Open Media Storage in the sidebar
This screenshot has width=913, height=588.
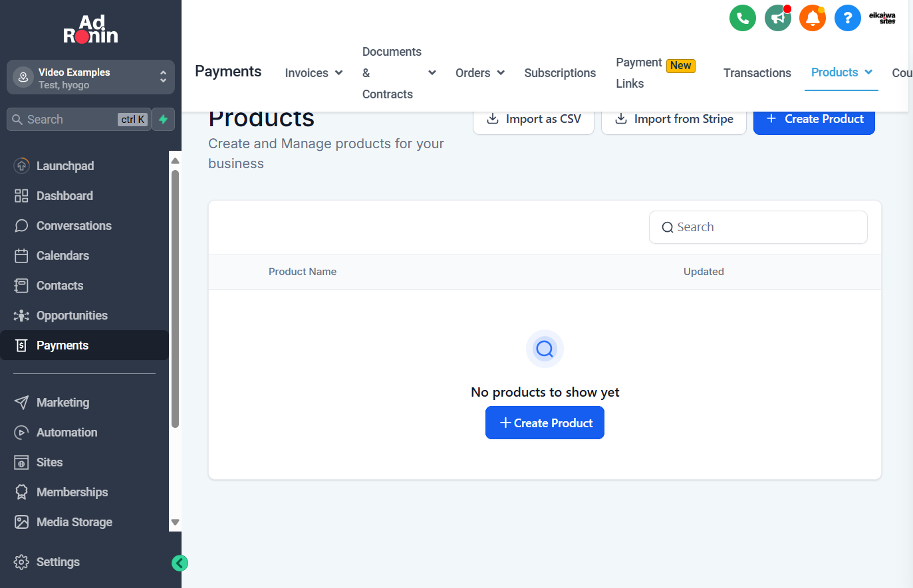(x=84, y=522)
